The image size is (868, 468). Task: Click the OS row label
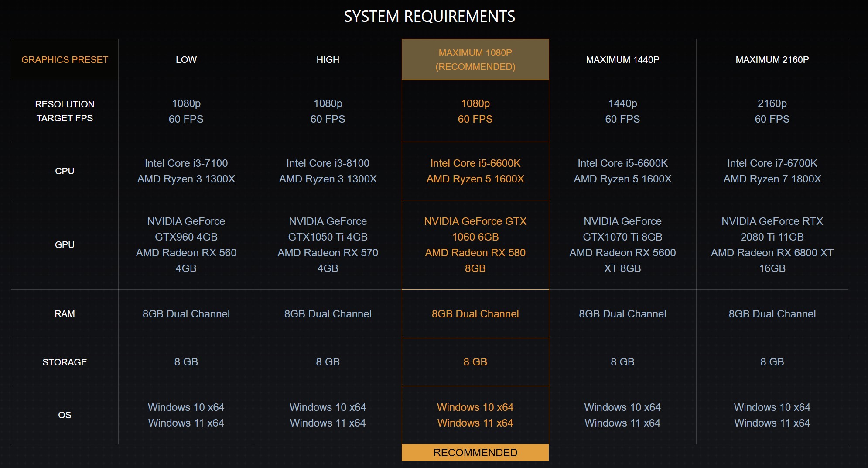click(x=65, y=415)
